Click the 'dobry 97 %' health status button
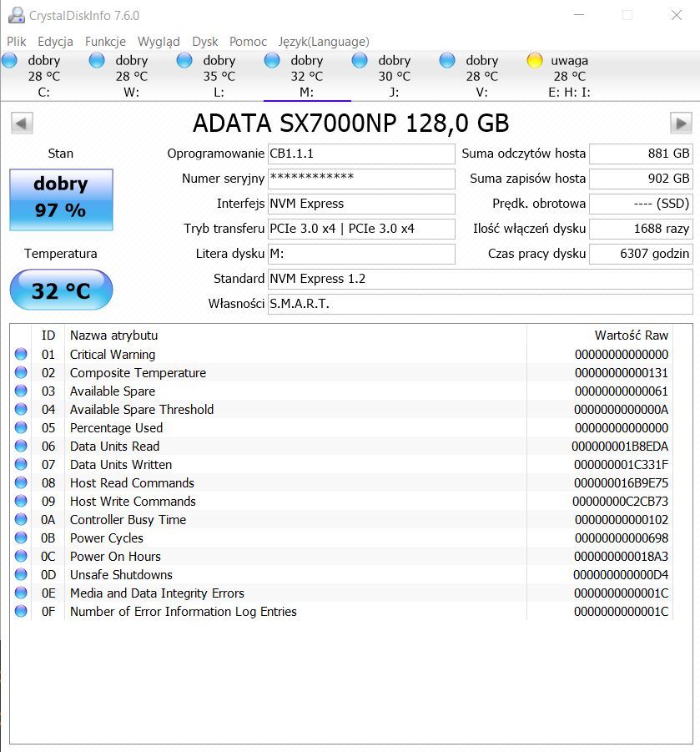The image size is (700, 752). [62, 199]
